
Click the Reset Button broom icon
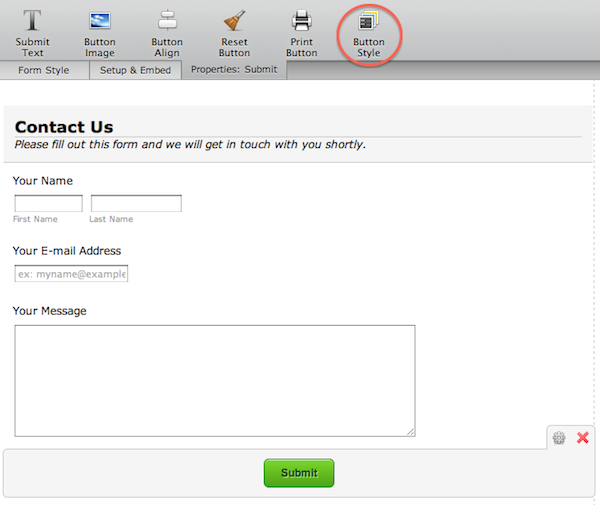234,21
